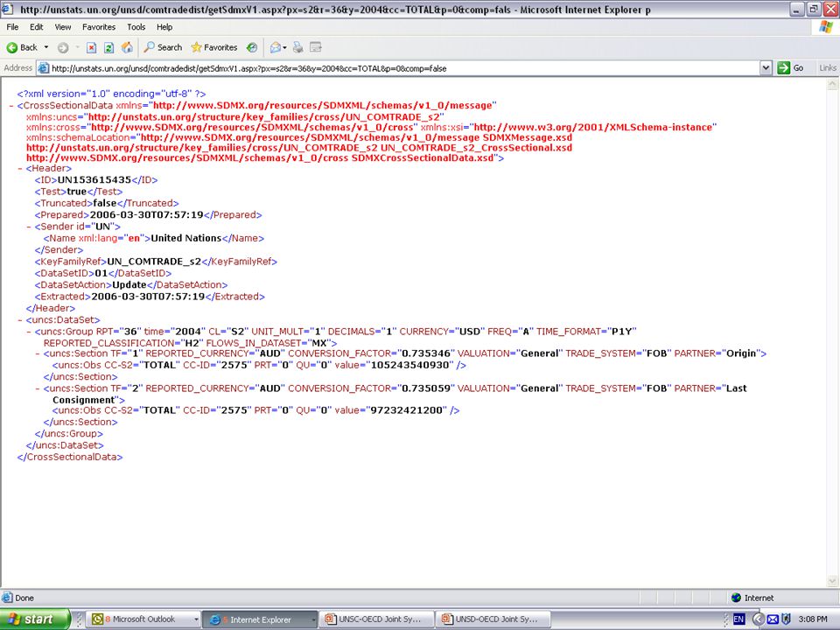Click the greyed-out Forward arrow button

click(63, 47)
